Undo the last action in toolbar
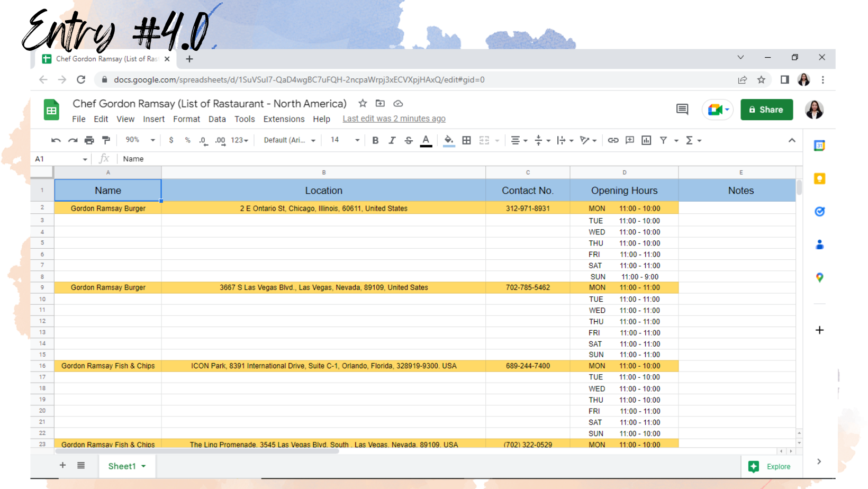The height and width of the screenshot is (489, 868). tap(56, 140)
